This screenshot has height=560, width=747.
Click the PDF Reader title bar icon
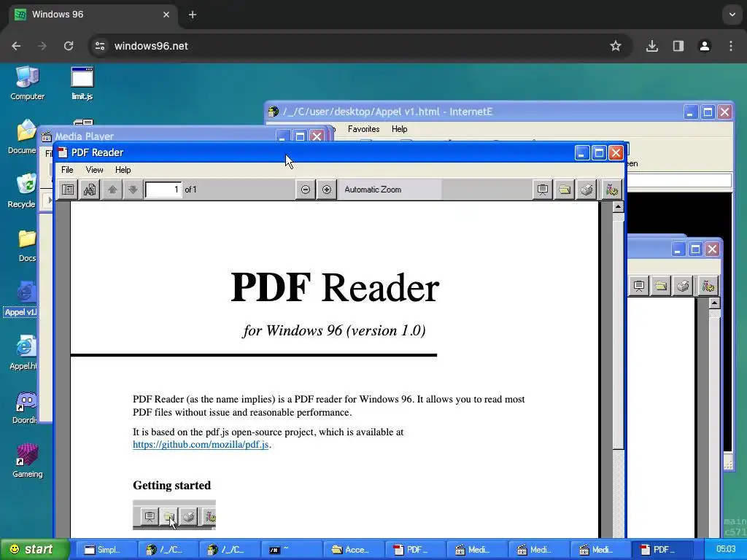63,152
